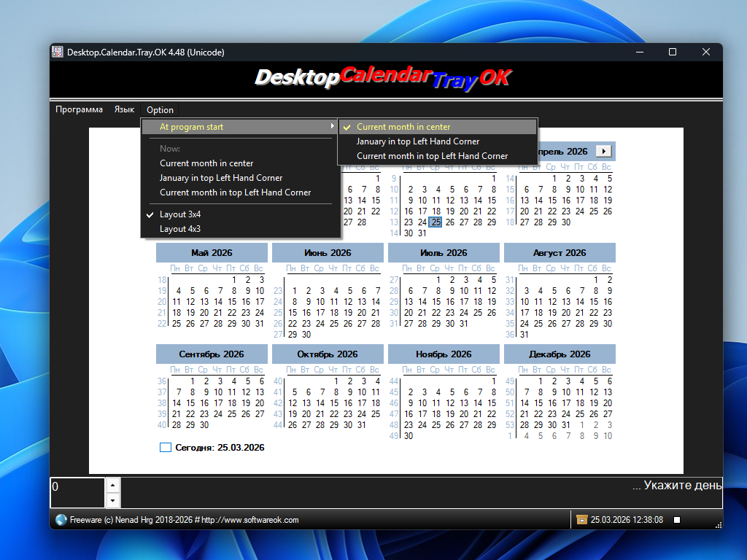Increase the day value with up arrow
The height and width of the screenshot is (560, 747).
click(x=112, y=486)
